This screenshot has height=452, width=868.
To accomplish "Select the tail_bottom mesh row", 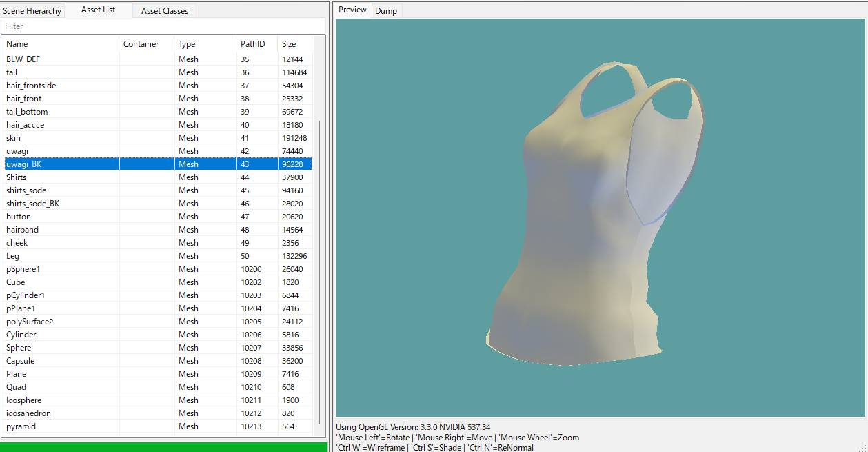I will point(27,112).
